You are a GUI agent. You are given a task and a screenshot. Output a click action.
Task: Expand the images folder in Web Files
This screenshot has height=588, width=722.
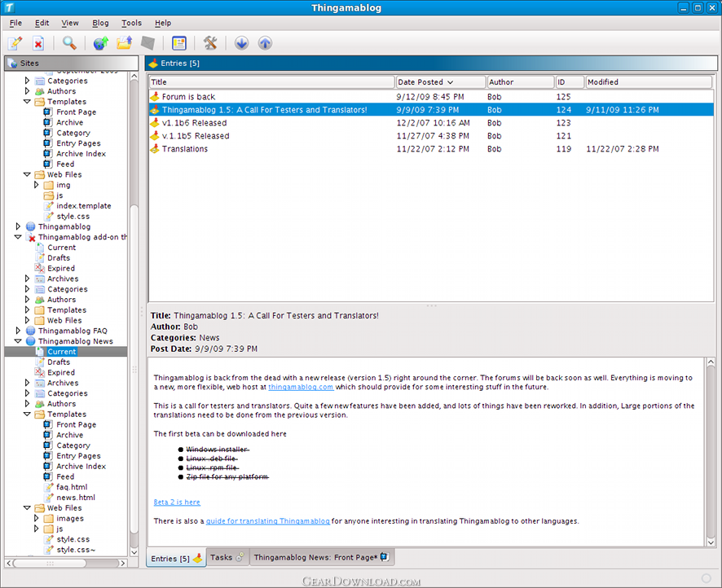[x=37, y=519]
